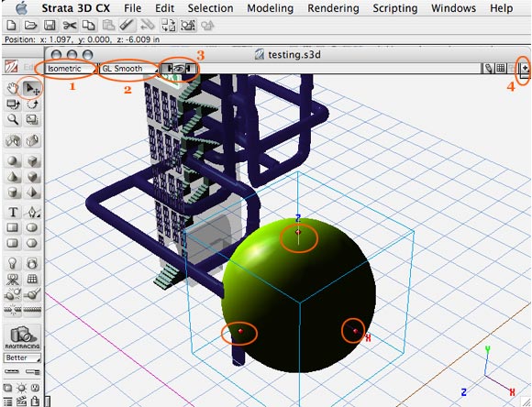The image size is (532, 407).
Task: Click the left red handle on sphere
Action: tap(240, 331)
